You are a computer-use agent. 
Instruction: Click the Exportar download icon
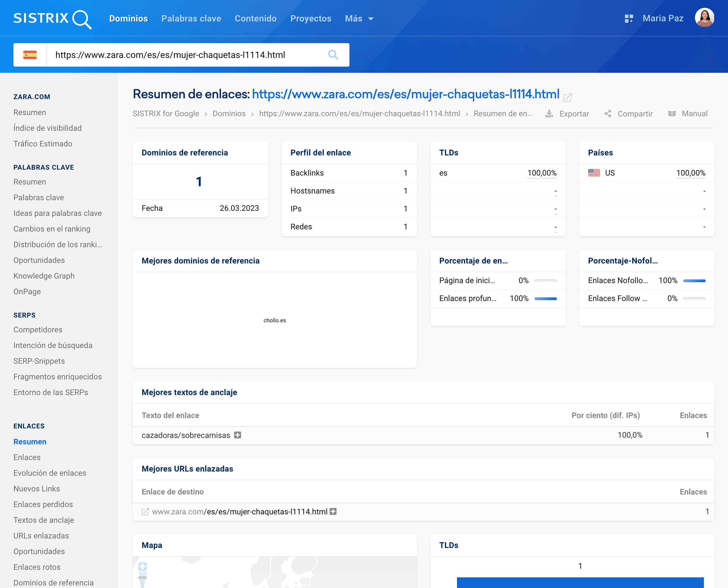549,114
